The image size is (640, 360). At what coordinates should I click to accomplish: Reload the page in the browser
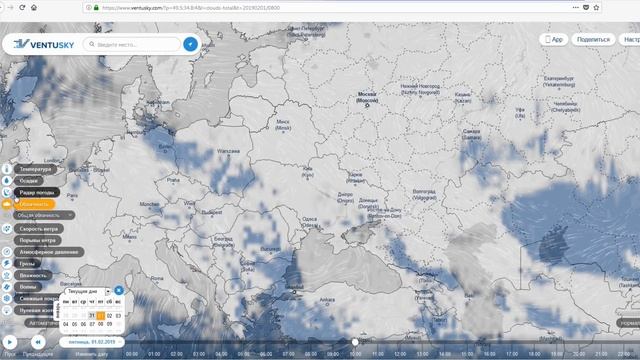point(22,7)
